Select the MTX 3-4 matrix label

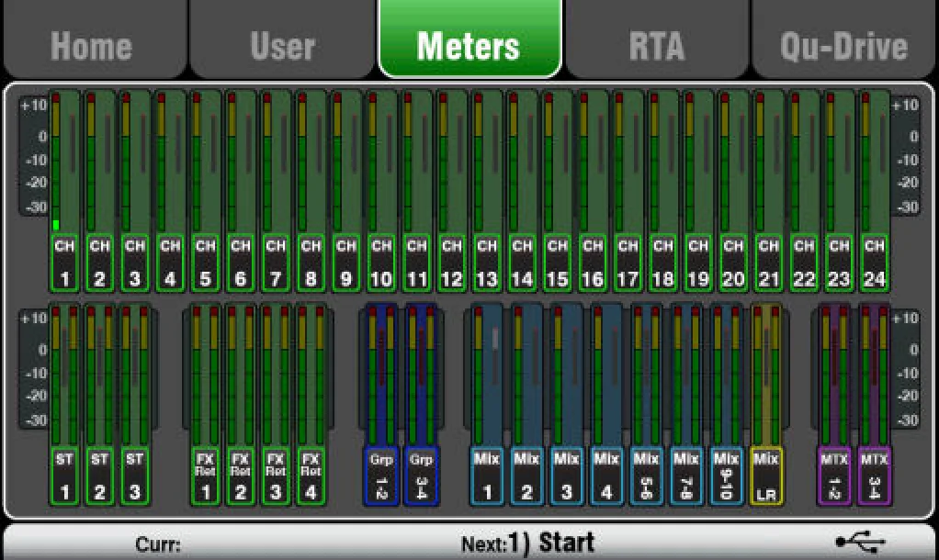(x=875, y=476)
